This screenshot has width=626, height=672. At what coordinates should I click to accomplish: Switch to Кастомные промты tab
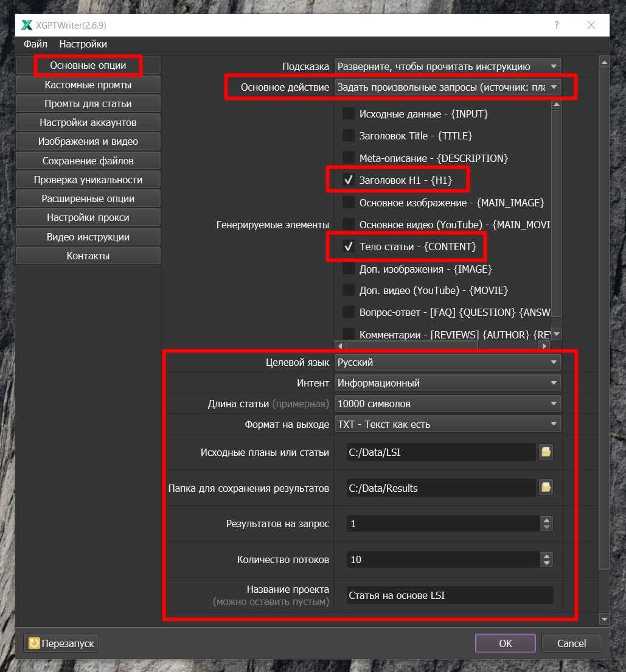pos(88,85)
